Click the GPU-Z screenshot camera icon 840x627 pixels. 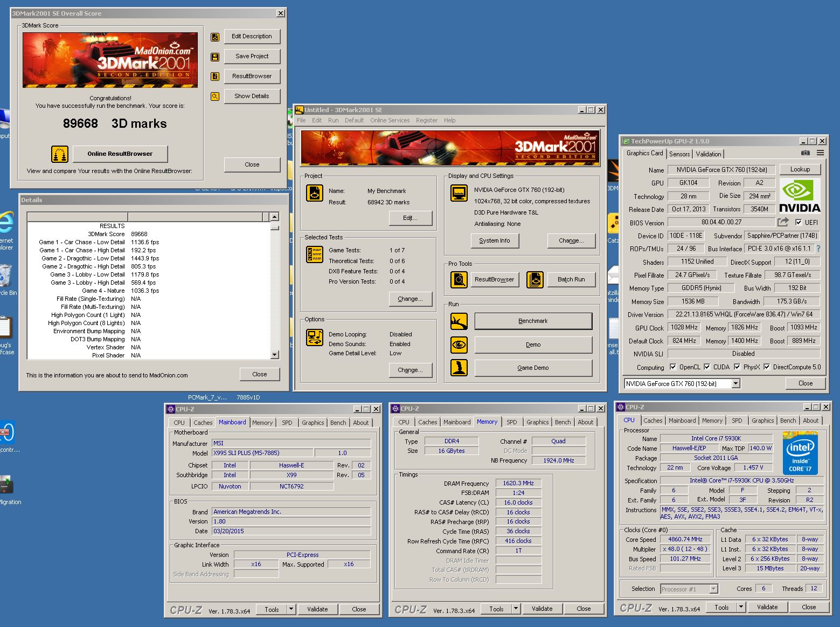pos(805,153)
